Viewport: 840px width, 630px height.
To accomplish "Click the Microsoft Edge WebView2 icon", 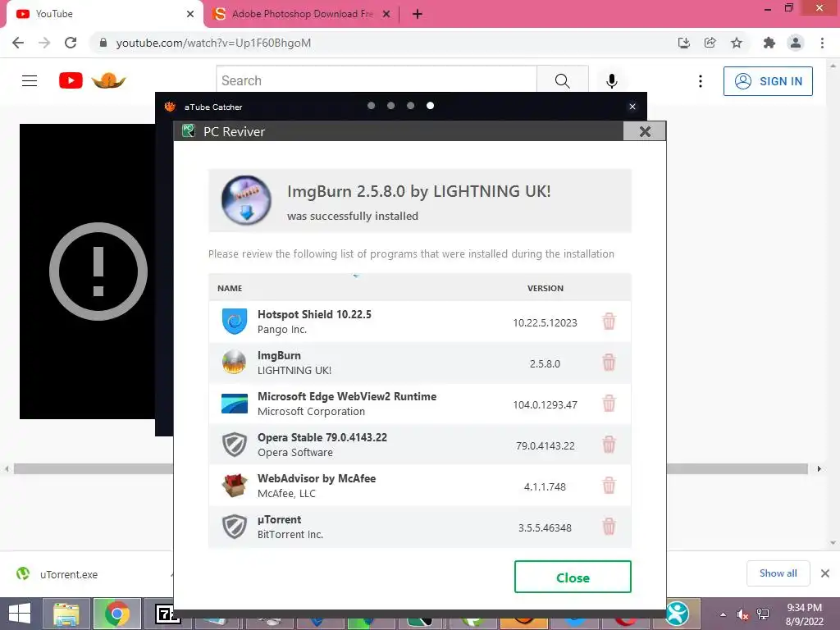I will pos(234,404).
